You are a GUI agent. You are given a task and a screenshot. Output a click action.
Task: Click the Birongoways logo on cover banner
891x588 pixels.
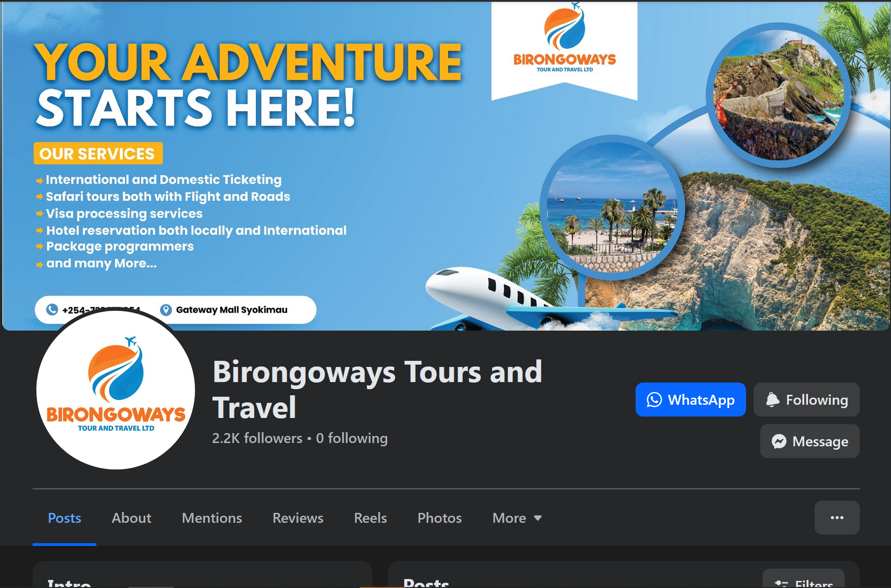click(x=565, y=39)
